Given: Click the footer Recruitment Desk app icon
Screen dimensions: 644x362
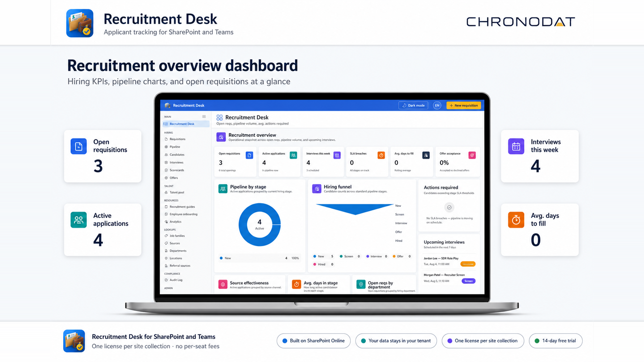Looking at the screenshot, I should tap(74, 341).
